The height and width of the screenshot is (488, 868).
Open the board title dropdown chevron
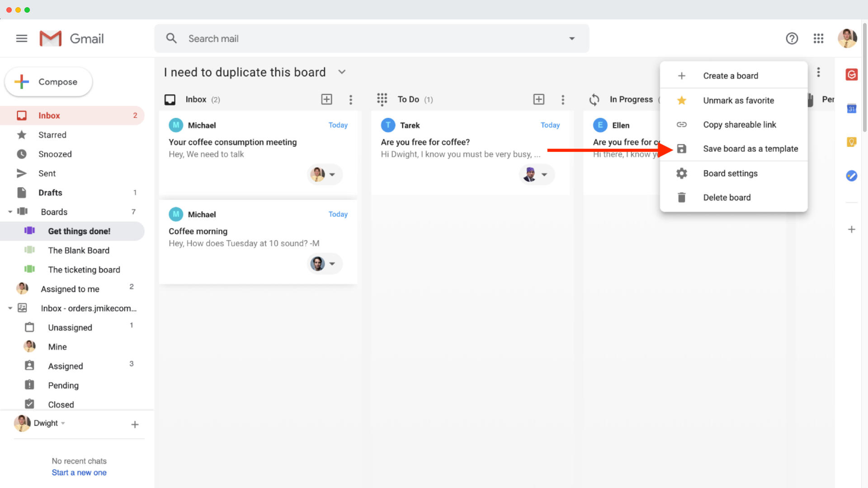(x=342, y=72)
